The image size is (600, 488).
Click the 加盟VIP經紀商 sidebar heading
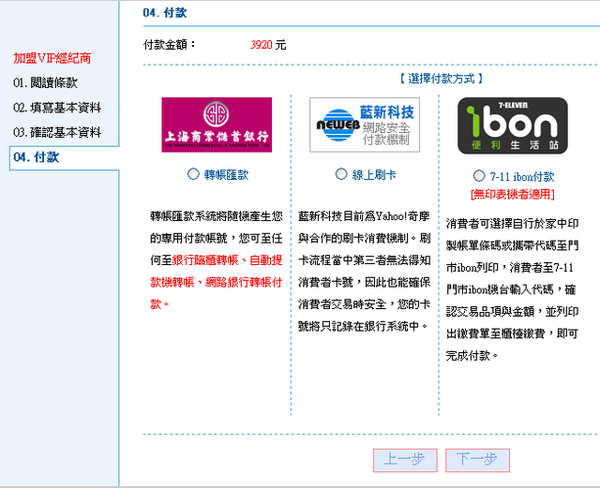pos(52,58)
